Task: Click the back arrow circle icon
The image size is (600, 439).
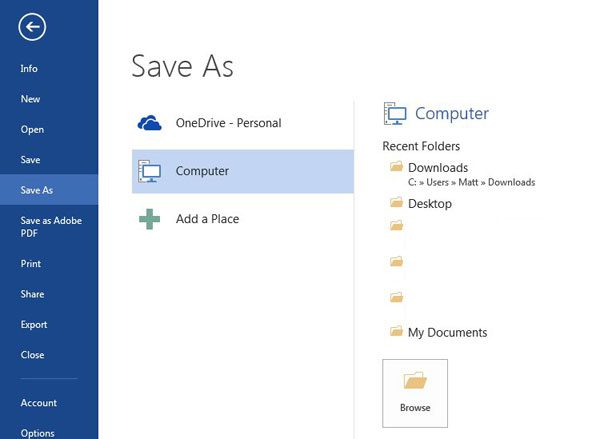Action: 32,27
